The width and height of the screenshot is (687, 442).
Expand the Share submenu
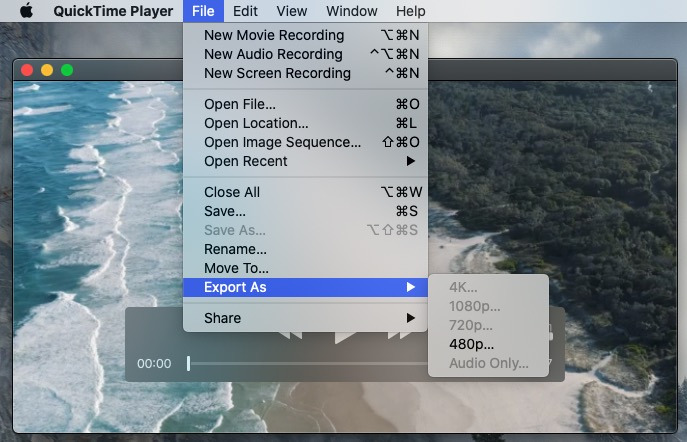click(305, 318)
